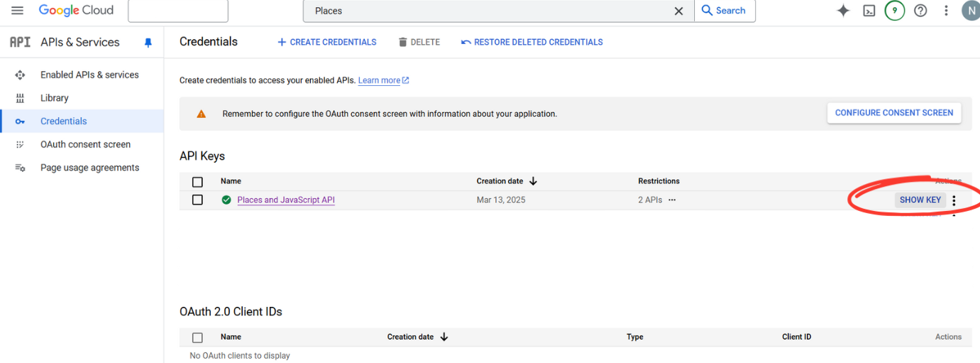Viewport: 980px width, 363px height.
Task: Click orange warning triangle icon
Action: point(202,114)
